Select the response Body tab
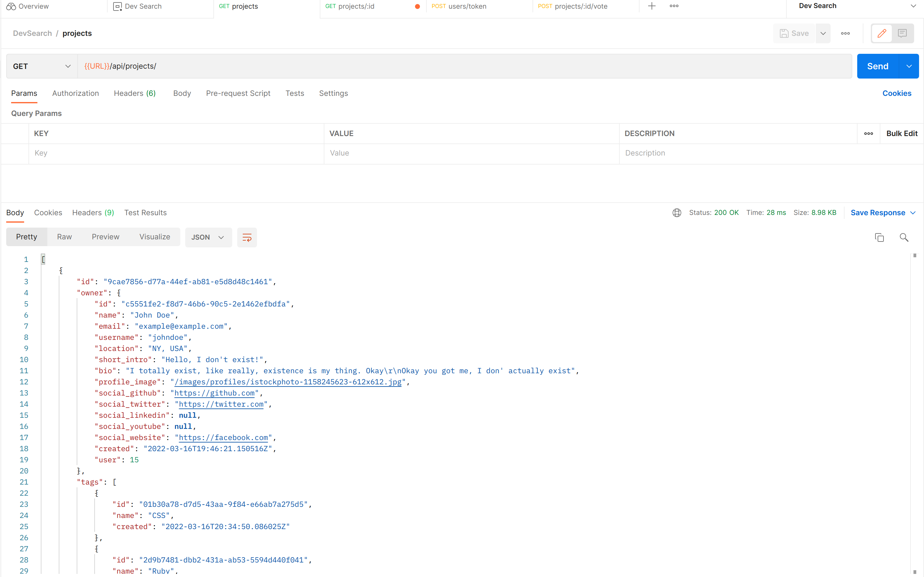This screenshot has height=577, width=924. click(x=15, y=212)
